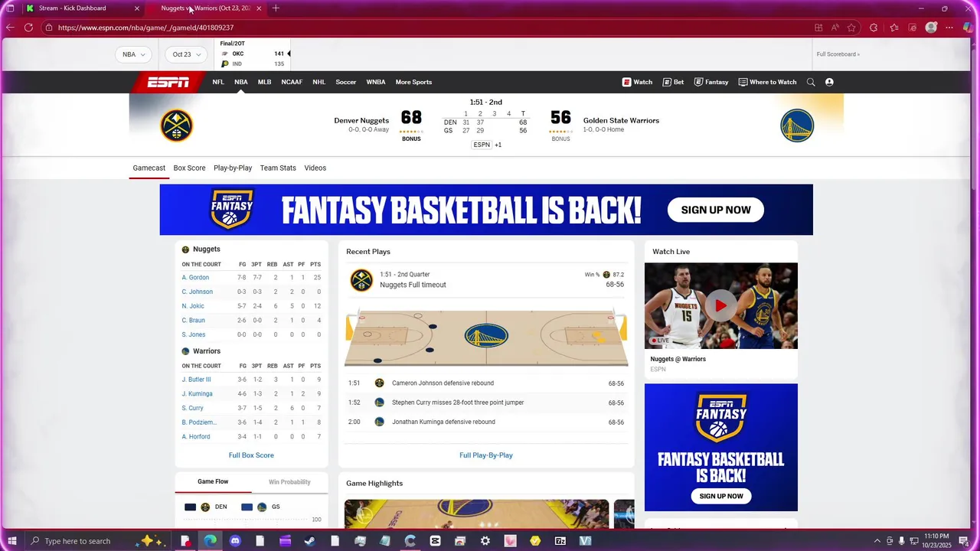This screenshot has width=980, height=551.
Task: Open NCAAF in the ESPN nav
Action: (292, 82)
